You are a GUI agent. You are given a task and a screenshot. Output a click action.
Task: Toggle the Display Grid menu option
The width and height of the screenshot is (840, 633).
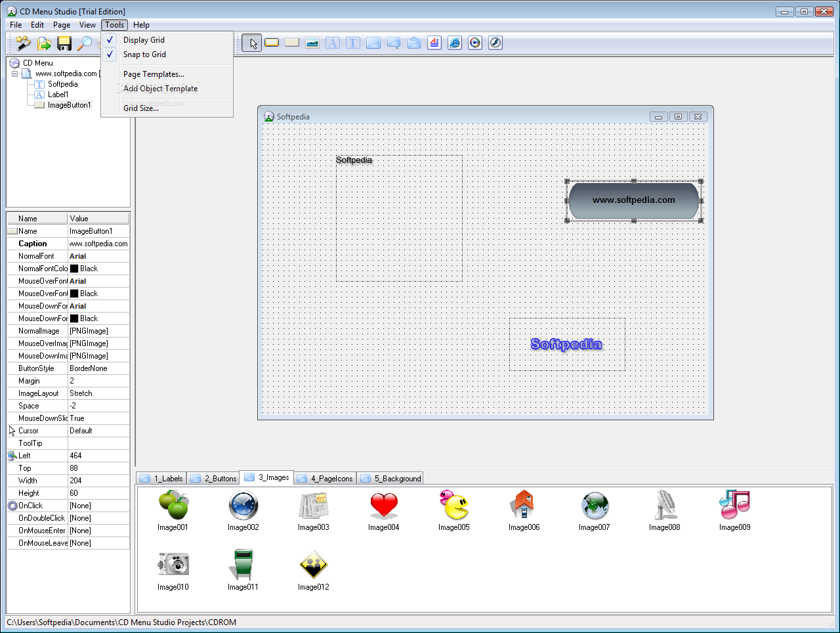click(x=167, y=40)
